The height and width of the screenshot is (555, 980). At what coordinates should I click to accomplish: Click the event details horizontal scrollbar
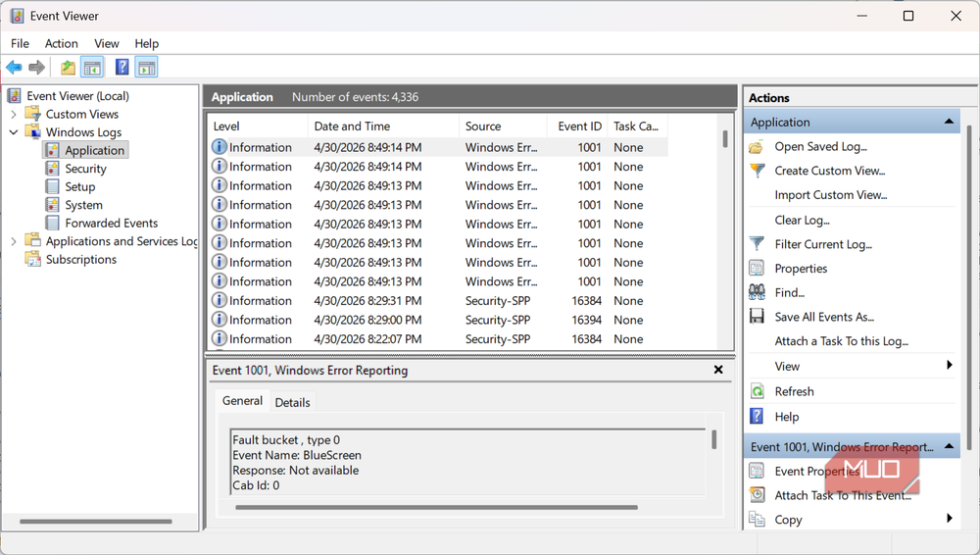pyautogui.click(x=436, y=508)
